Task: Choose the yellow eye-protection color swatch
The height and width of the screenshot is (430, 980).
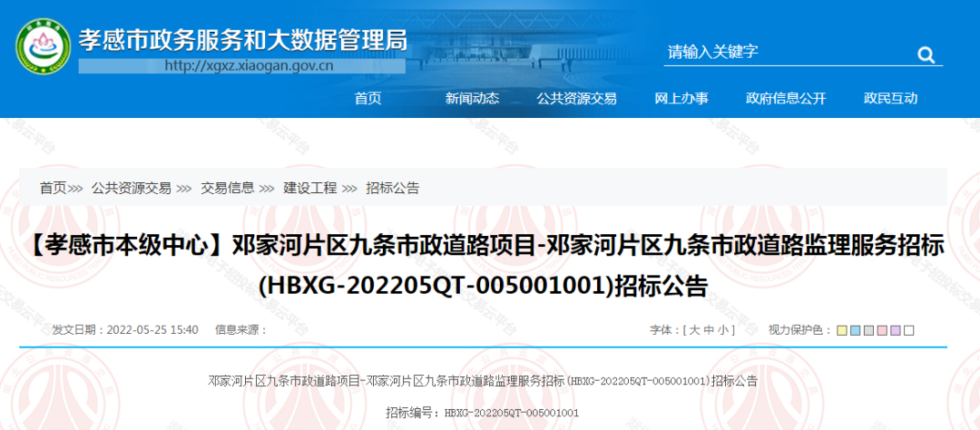Action: pos(841,330)
